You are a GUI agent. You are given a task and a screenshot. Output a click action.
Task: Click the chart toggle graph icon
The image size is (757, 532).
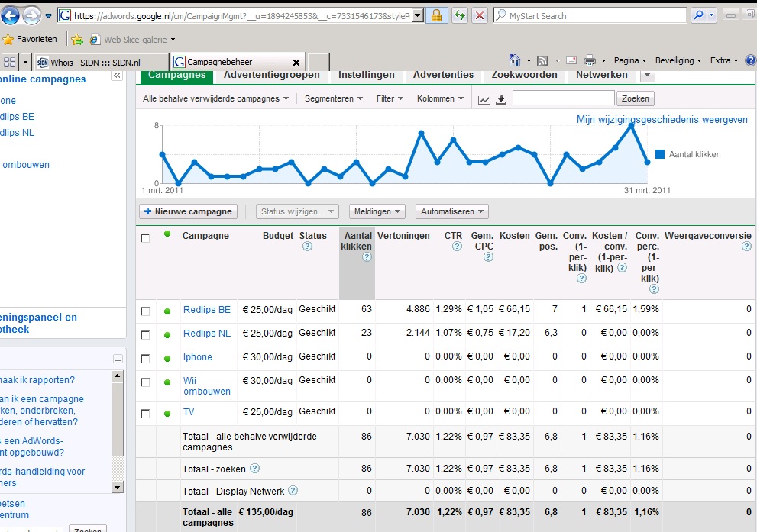pyautogui.click(x=484, y=100)
